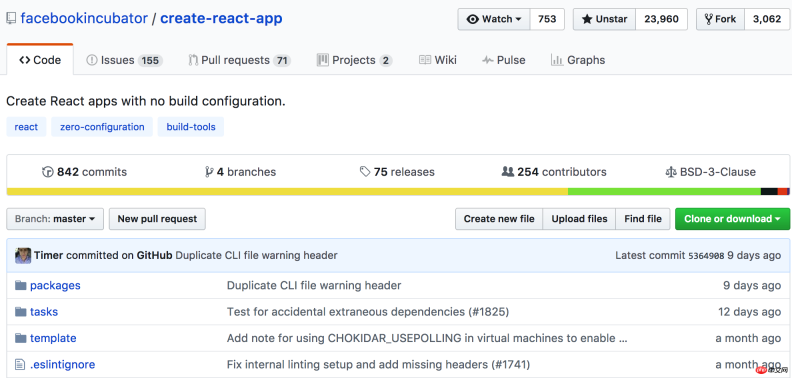Open the facebookincubator owner link

84,19
